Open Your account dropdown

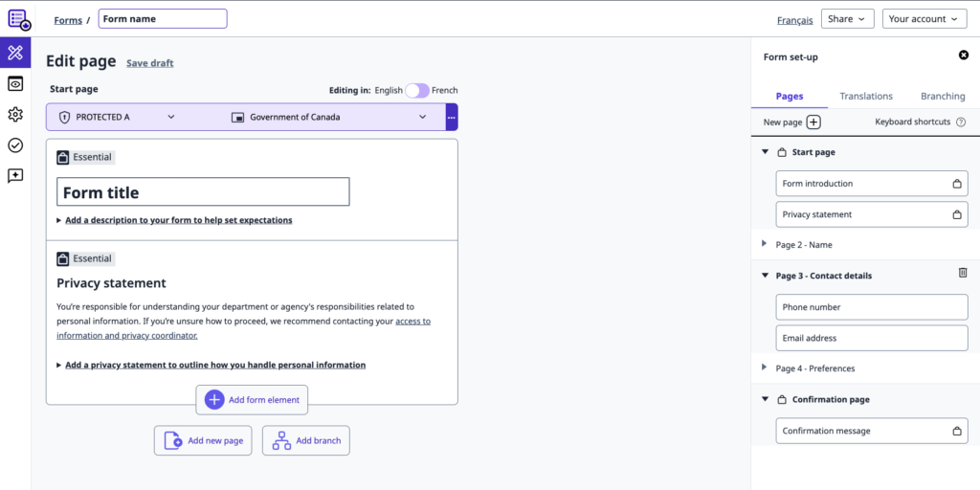coord(924,19)
